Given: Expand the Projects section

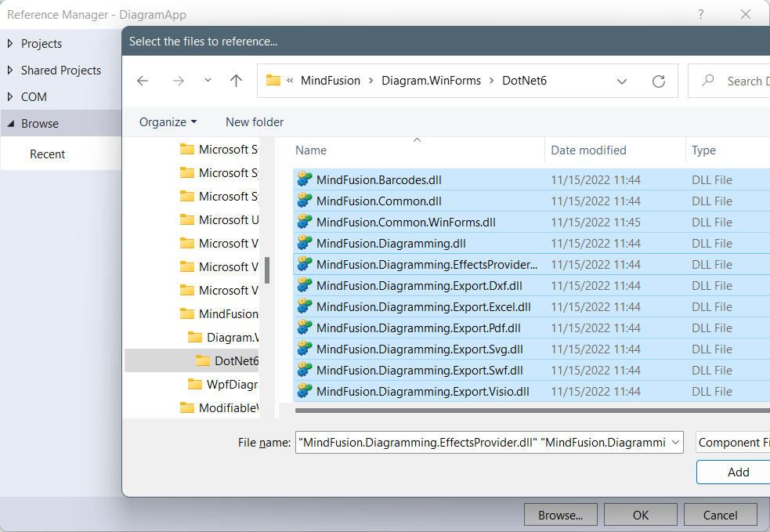Looking at the screenshot, I should 10,44.
